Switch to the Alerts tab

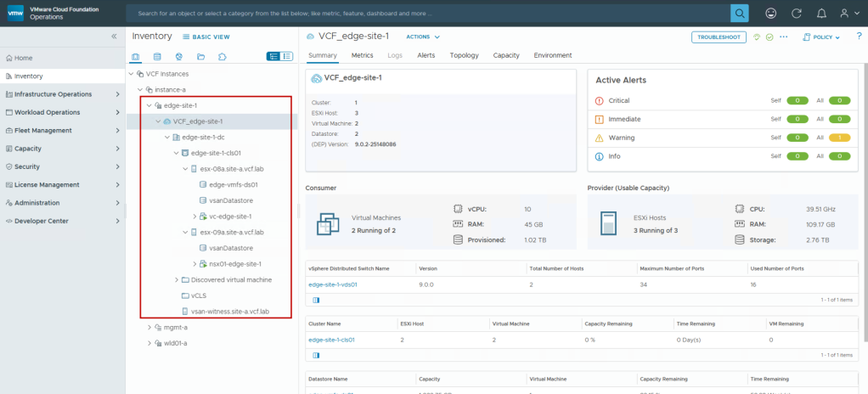click(x=426, y=55)
